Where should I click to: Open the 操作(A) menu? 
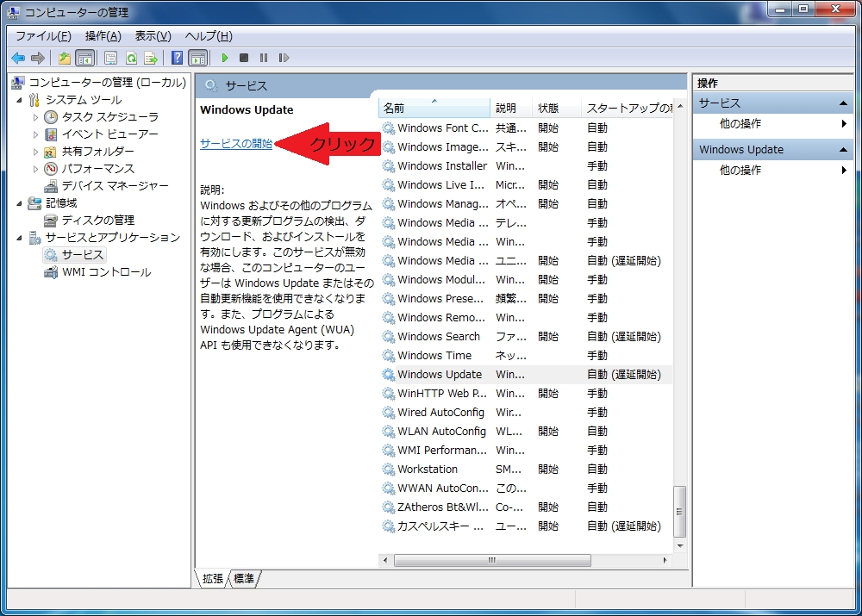coord(103,36)
